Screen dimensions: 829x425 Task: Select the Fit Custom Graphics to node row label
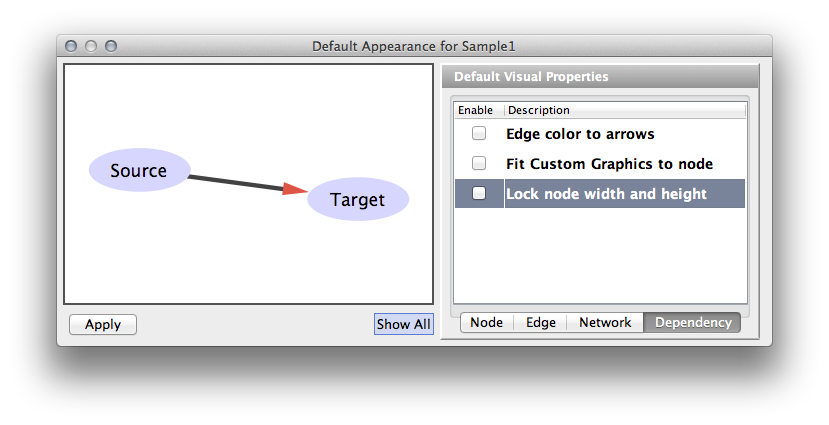pos(609,163)
